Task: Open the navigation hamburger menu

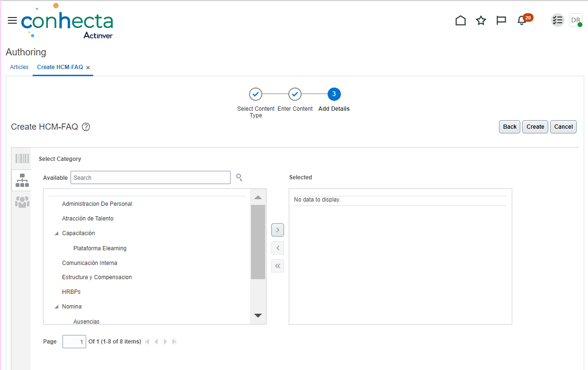Action: coord(12,20)
